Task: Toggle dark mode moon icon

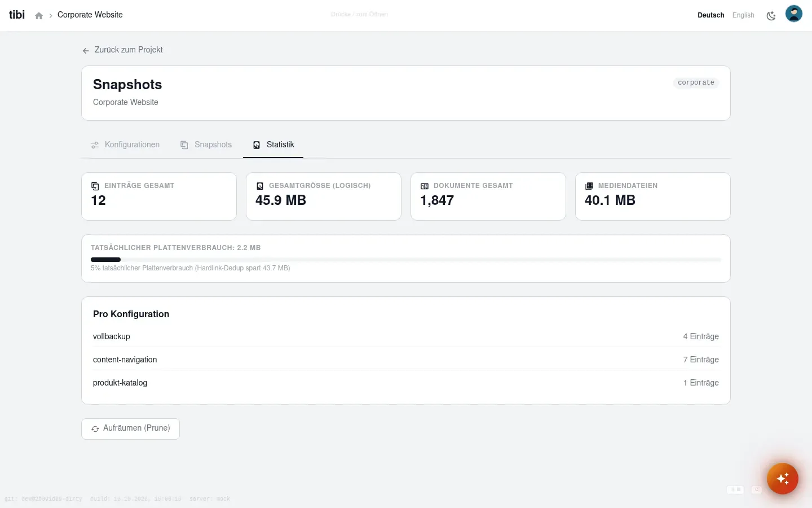Action: coord(771,15)
